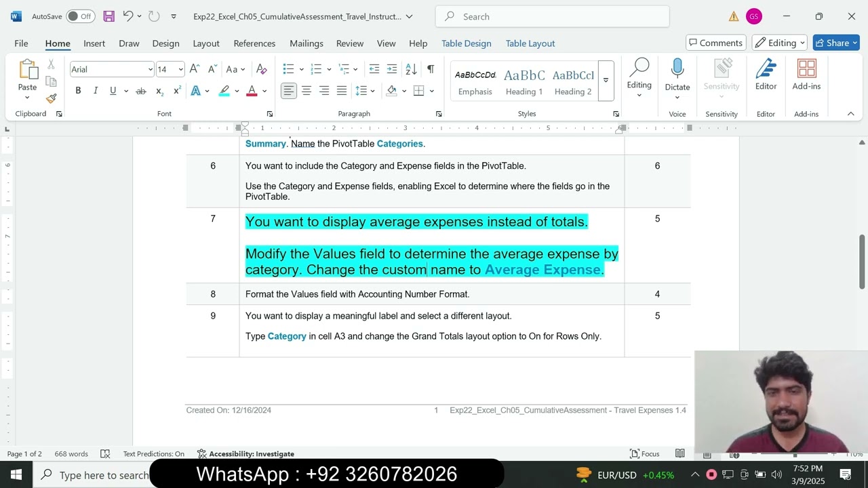Switch to the Insert tab
Viewport: 868px width, 488px height.
pyautogui.click(x=94, y=43)
